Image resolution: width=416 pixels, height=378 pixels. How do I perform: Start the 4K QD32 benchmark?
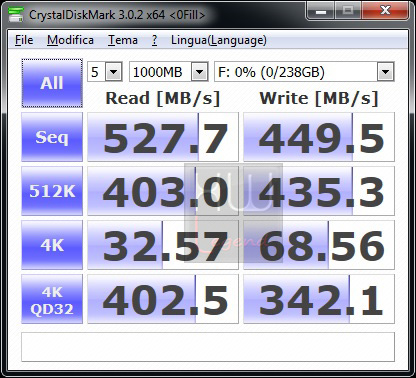coord(52,299)
